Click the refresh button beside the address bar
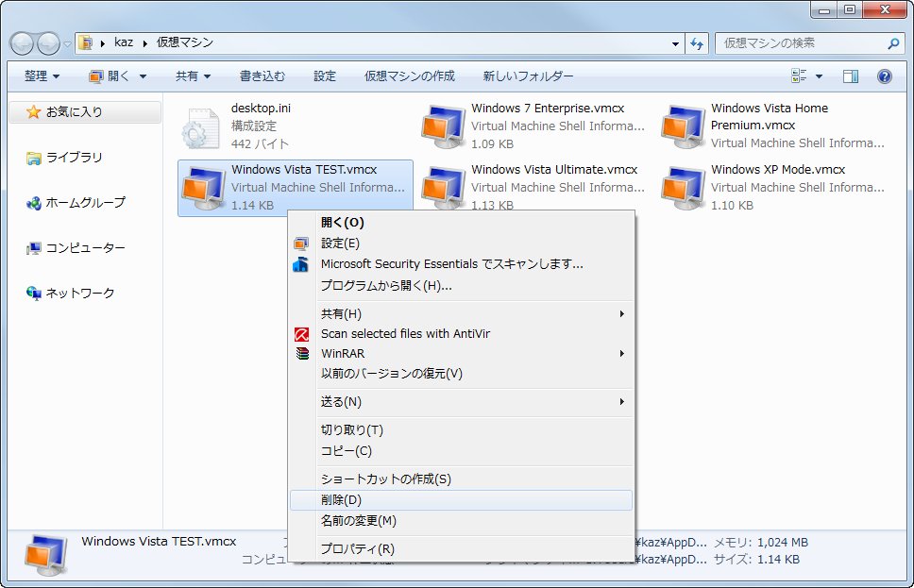 click(x=697, y=43)
